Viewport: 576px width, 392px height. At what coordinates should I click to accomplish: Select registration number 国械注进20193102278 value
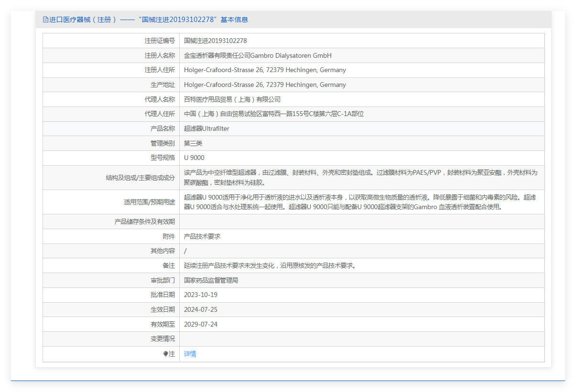click(216, 41)
